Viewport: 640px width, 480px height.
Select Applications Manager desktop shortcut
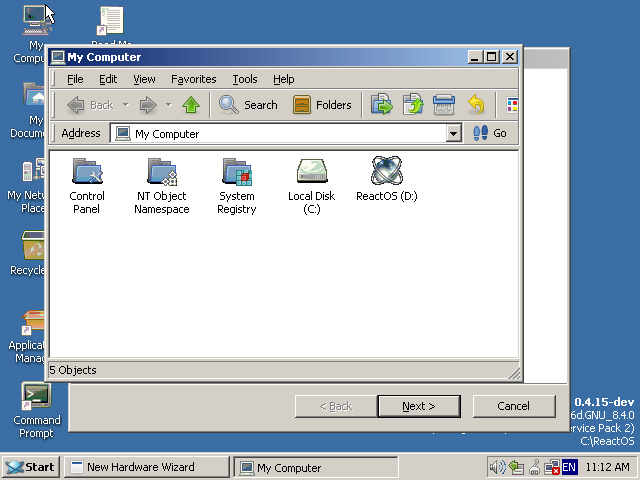27,337
